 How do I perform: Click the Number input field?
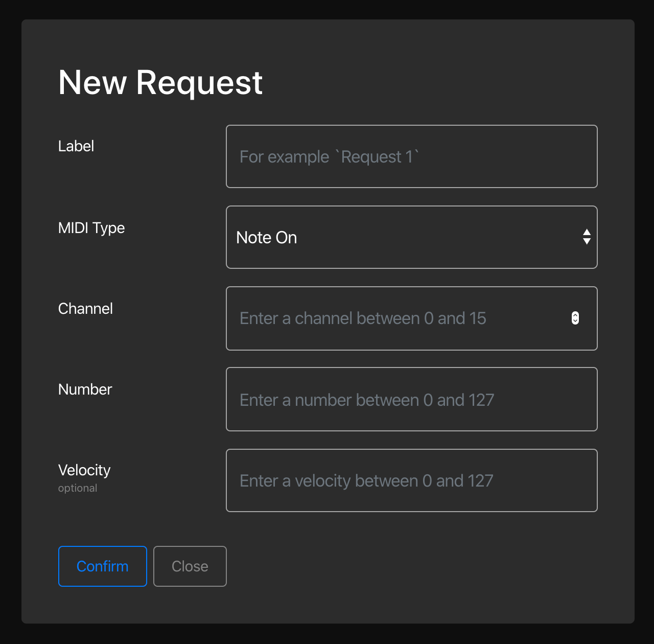tap(411, 400)
